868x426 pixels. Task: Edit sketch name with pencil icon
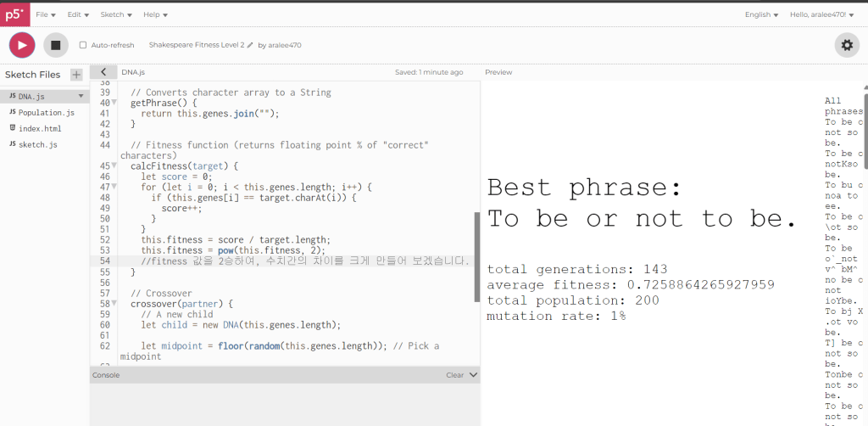pyautogui.click(x=250, y=45)
